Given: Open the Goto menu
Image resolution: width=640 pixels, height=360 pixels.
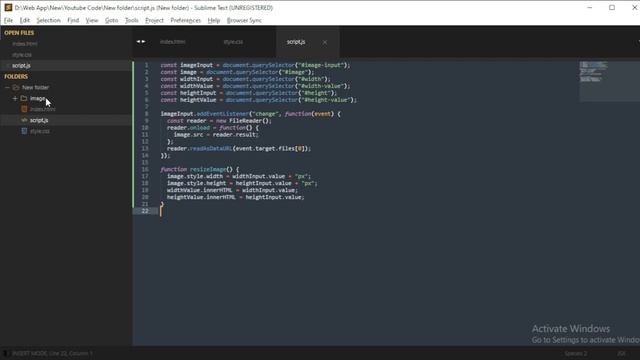Looking at the screenshot, I should tap(111, 20).
